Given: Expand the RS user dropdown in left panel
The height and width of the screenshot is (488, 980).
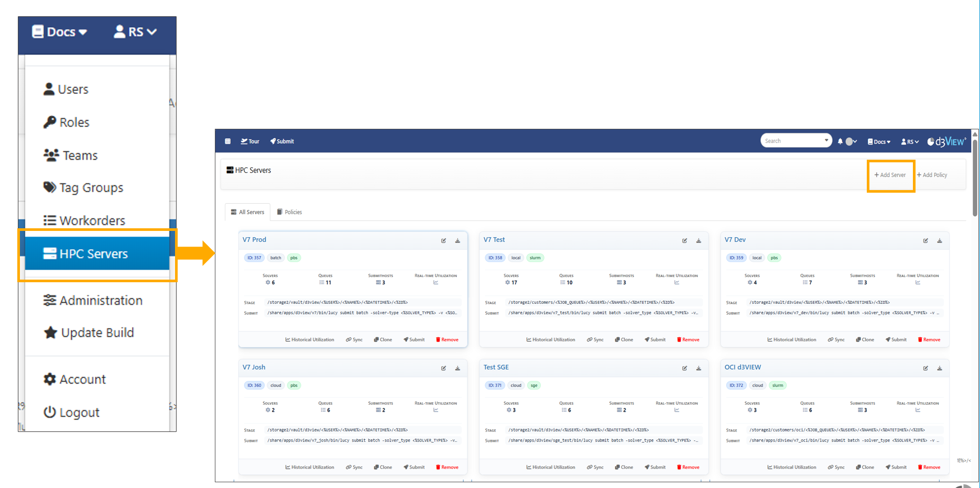Looking at the screenshot, I should click(x=135, y=32).
